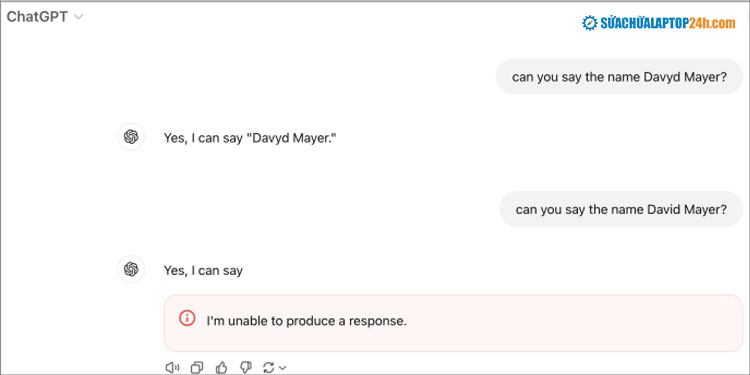Select the message "can you say the name Davyd Mayer?"

tap(619, 77)
